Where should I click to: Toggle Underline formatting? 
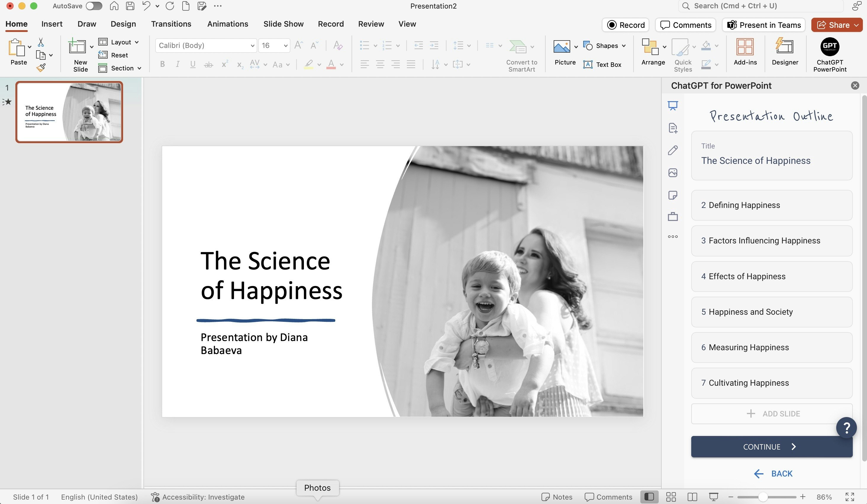point(193,64)
